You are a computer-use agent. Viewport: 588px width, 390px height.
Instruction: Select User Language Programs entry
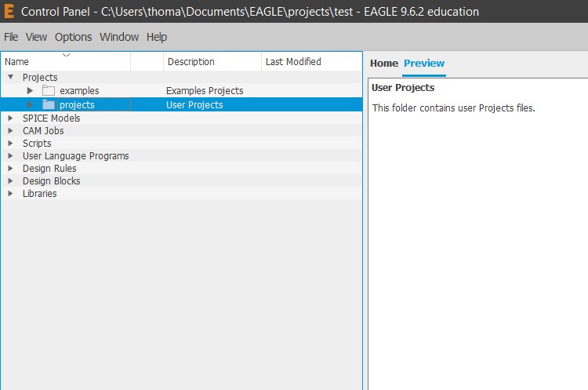(x=75, y=156)
